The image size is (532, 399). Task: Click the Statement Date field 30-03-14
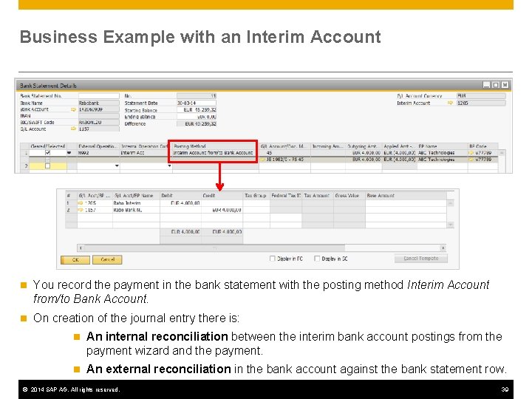point(196,103)
